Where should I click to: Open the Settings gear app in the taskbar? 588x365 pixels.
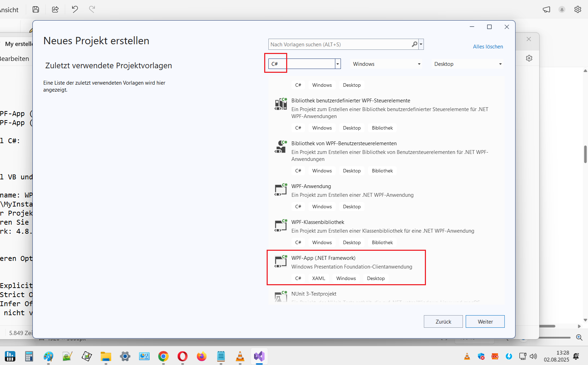pyautogui.click(x=125, y=356)
